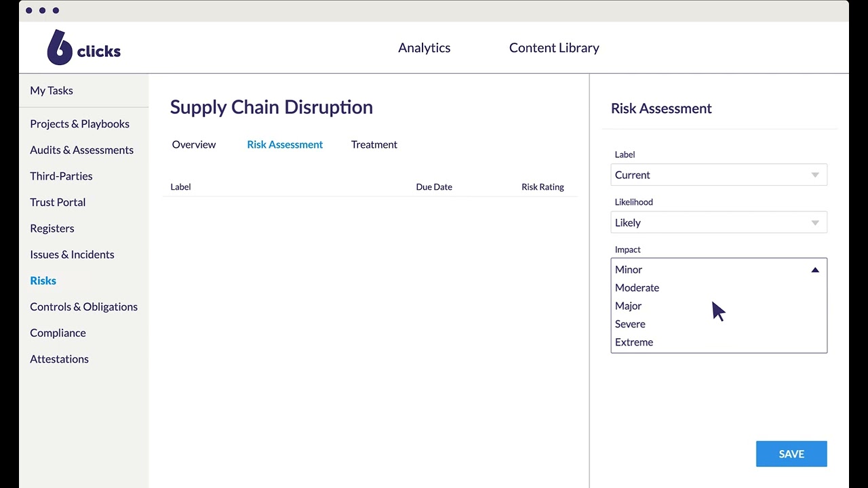Expand the Label dropdown arrow
This screenshot has height=488, width=868.
(x=815, y=175)
